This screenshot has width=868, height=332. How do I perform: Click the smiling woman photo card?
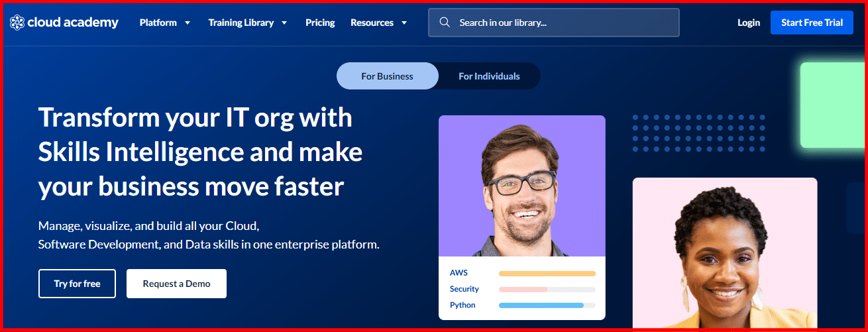(725, 252)
